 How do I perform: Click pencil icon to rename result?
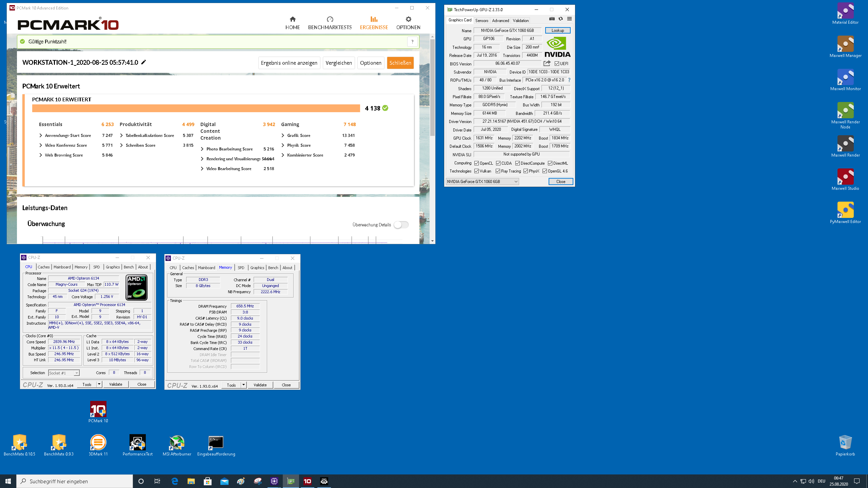[x=143, y=62]
